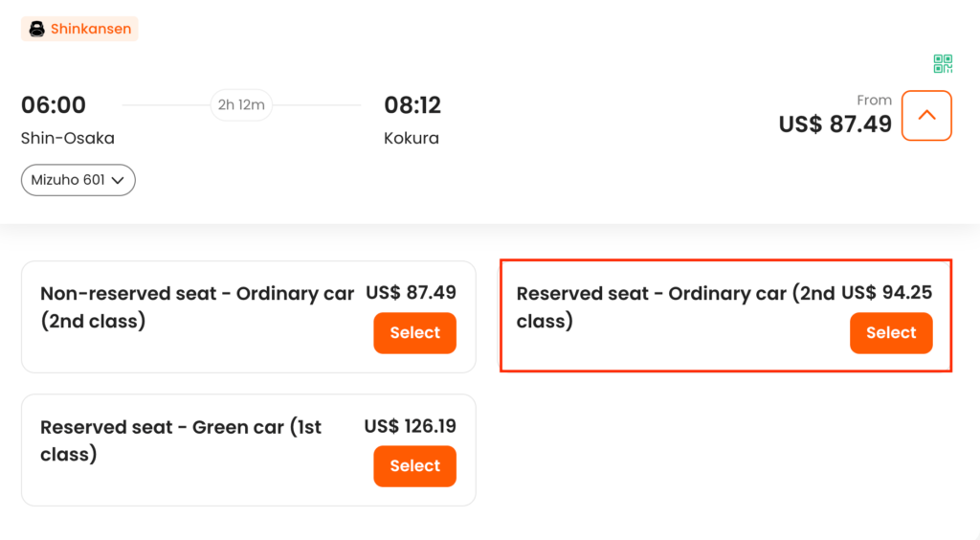Viewport: 980px width, 540px height.
Task: Collapse the fare options with the chevron button
Action: point(925,115)
